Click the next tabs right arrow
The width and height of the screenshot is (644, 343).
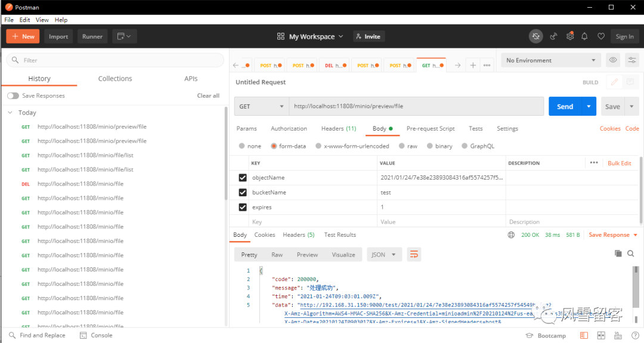coord(457,65)
